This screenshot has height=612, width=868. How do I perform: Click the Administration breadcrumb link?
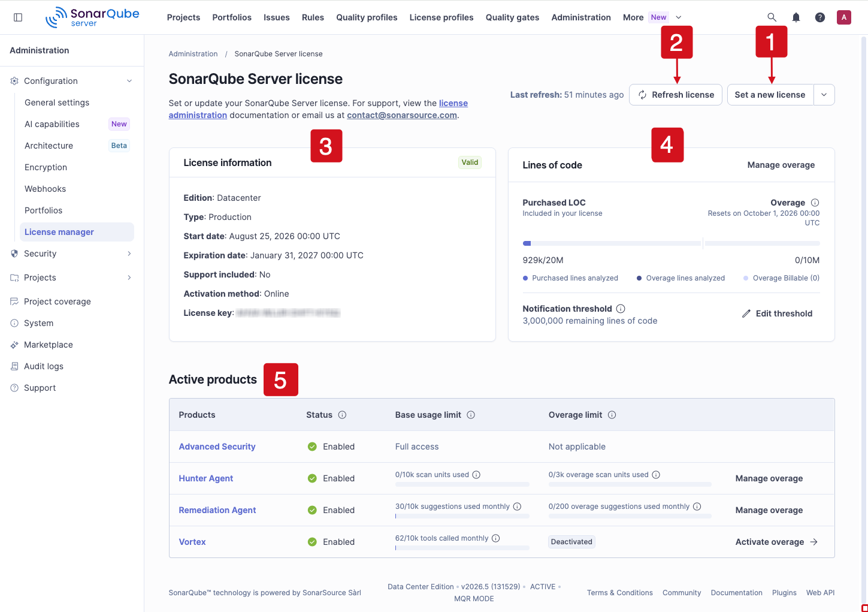[193, 54]
